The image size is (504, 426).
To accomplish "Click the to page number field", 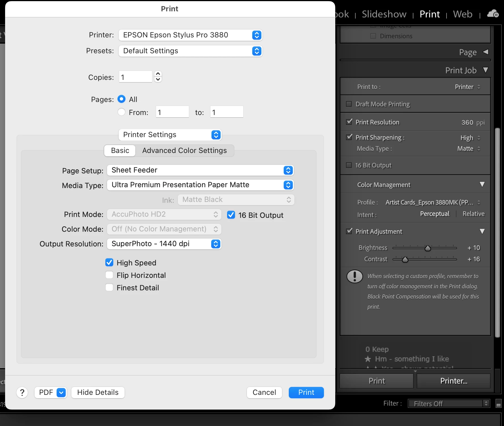I will tap(227, 112).
